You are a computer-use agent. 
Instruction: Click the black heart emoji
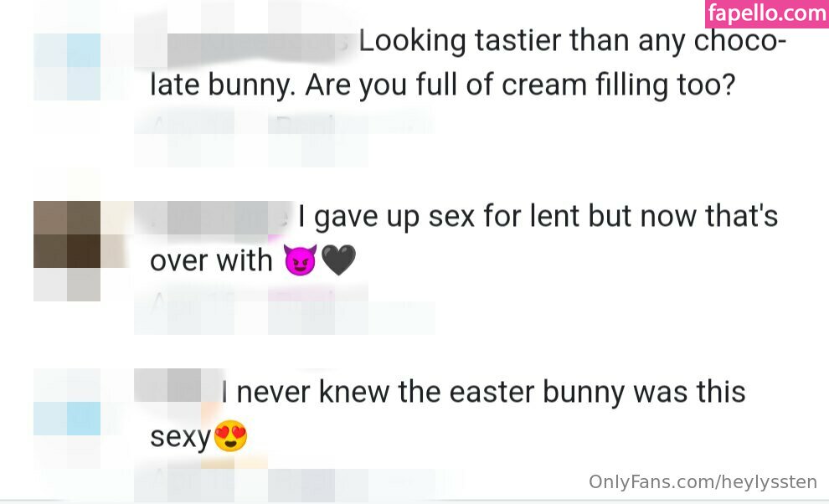coord(338,261)
